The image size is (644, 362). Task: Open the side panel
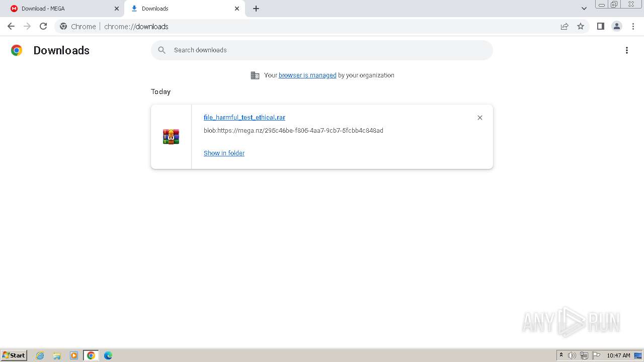pos(600,27)
